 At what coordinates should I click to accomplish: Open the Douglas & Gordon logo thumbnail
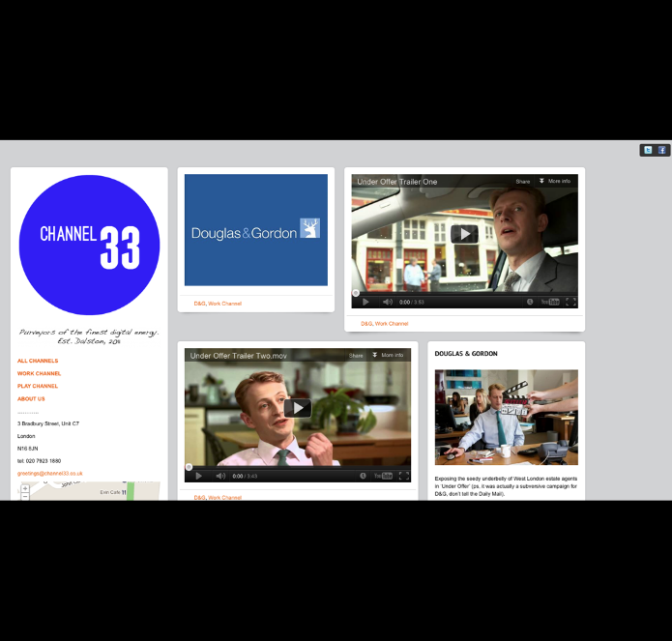(x=256, y=230)
